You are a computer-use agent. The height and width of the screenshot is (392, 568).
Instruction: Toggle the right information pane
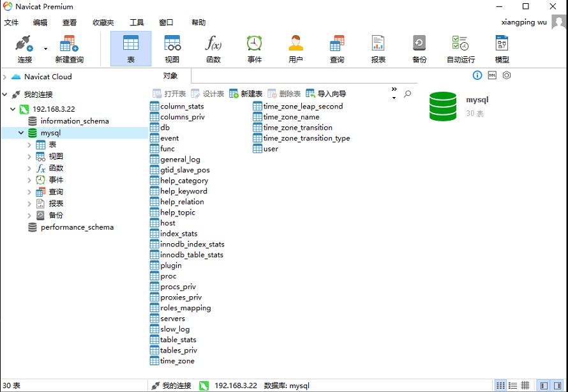click(x=558, y=386)
